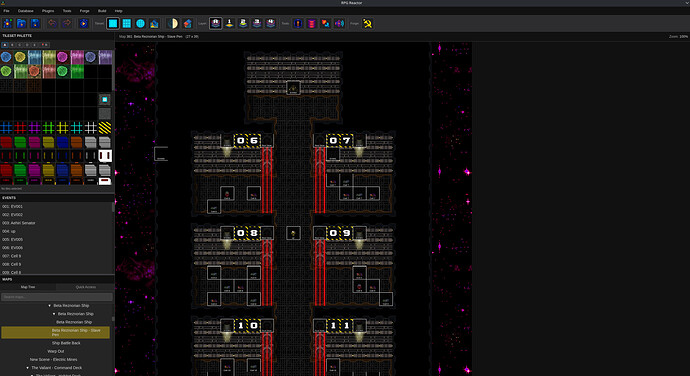The width and height of the screenshot is (690, 376).
Task: Click the events list scrollbar
Action: click(x=113, y=207)
